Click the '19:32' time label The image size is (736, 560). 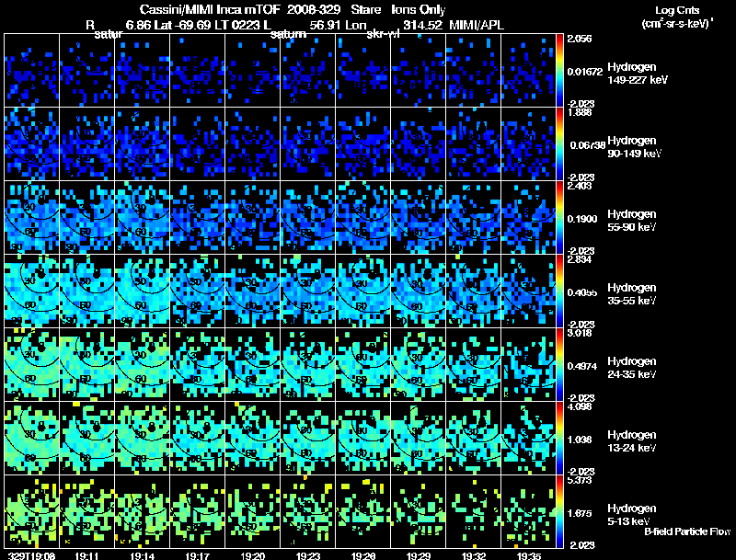(474, 556)
